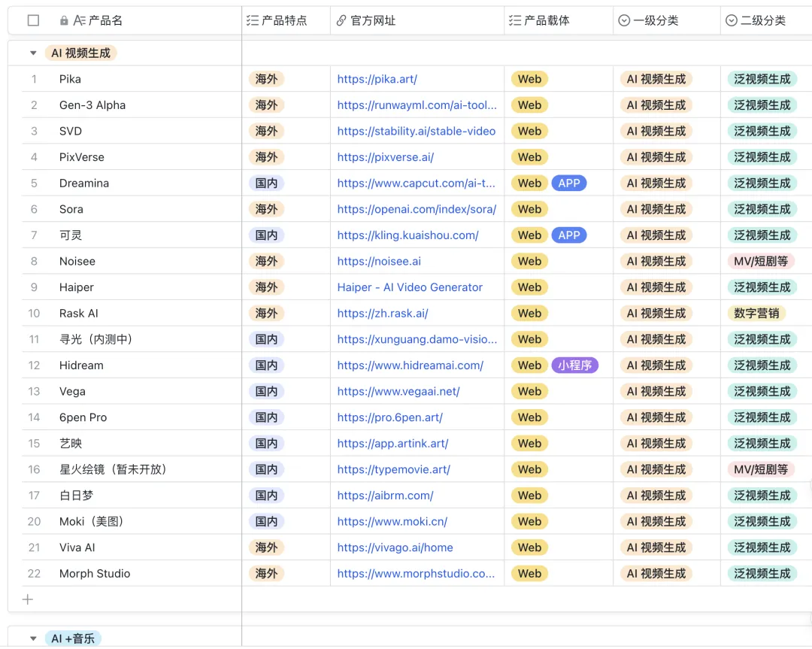Screen dimensions: 812x649
Task: Select the Pika product name cell
Action: click(x=70, y=79)
